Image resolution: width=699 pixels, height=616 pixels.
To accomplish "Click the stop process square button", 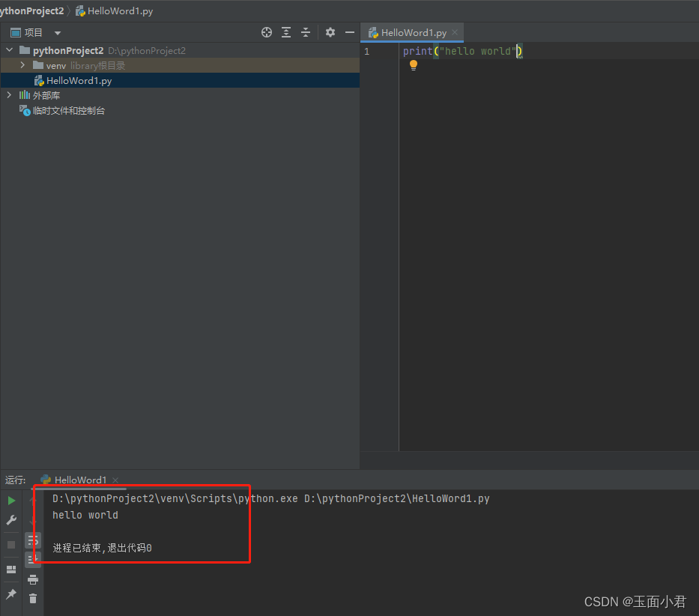I will coord(11,545).
